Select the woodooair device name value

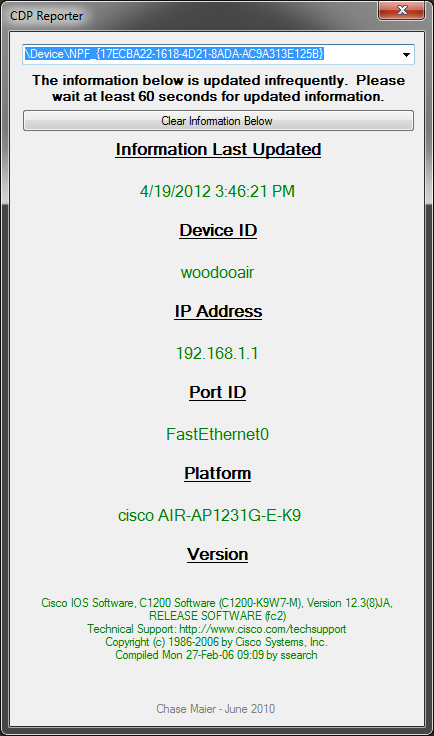[x=217, y=272]
